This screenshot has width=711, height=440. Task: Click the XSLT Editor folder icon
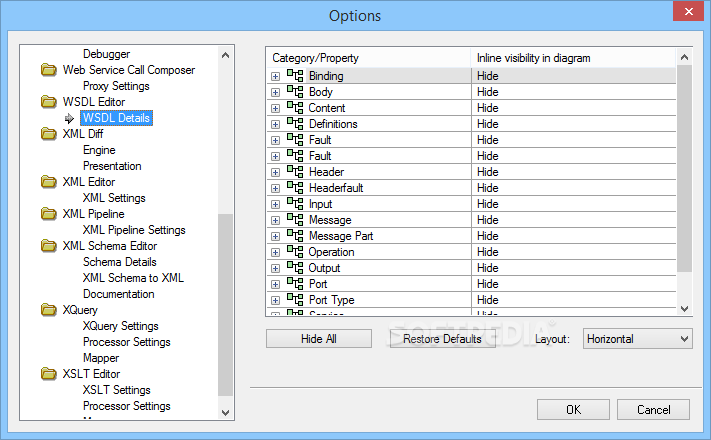48,374
